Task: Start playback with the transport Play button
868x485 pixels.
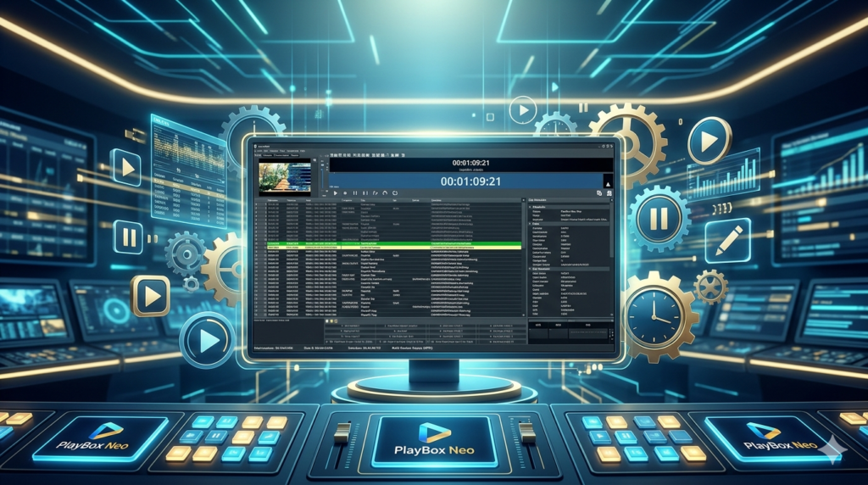Action: point(336,193)
